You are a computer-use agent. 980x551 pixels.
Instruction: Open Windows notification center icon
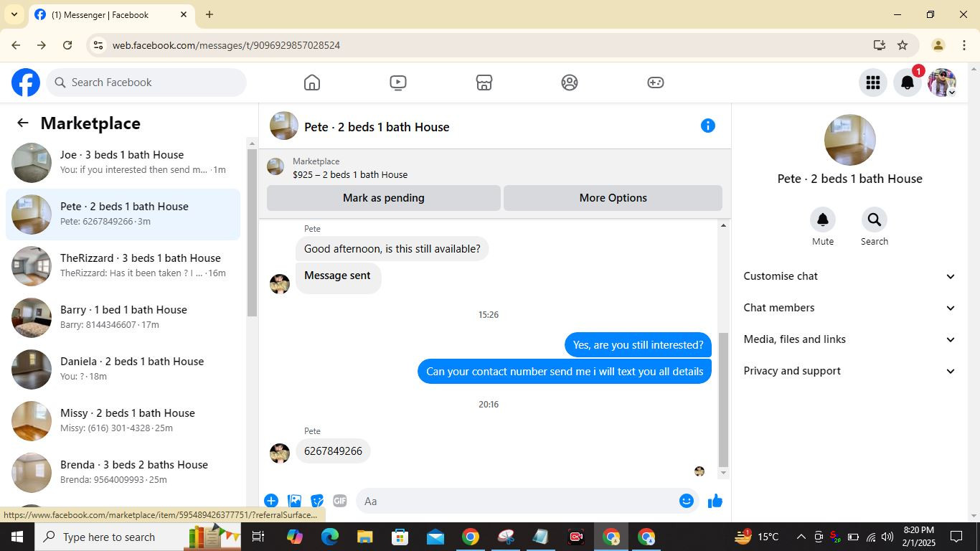[x=956, y=537]
